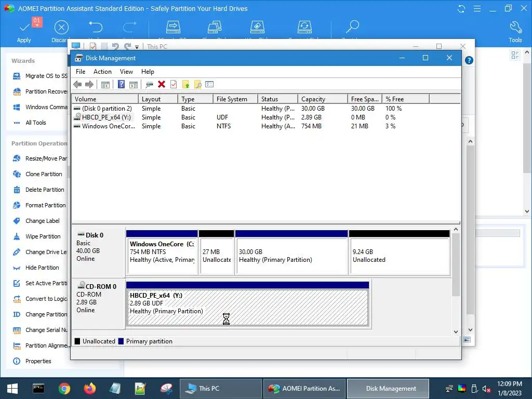Open AOMEI hamburger menu in title bar
This screenshot has width=532, height=399.
pos(477,8)
